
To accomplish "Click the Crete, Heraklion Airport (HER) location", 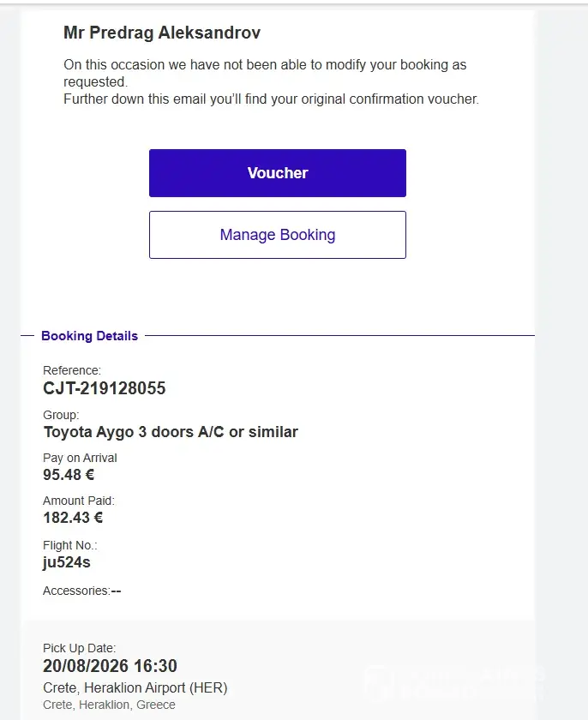I will coord(135,687).
